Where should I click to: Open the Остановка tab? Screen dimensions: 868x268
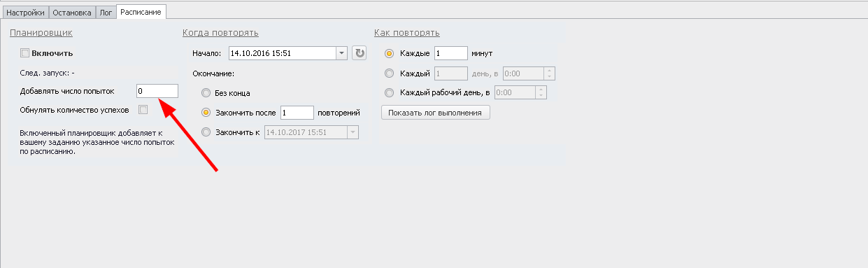[x=72, y=12]
